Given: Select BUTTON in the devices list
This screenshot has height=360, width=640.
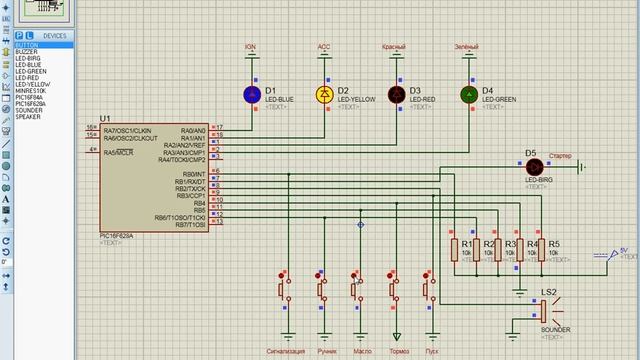Looking at the screenshot, I should pos(44,45).
